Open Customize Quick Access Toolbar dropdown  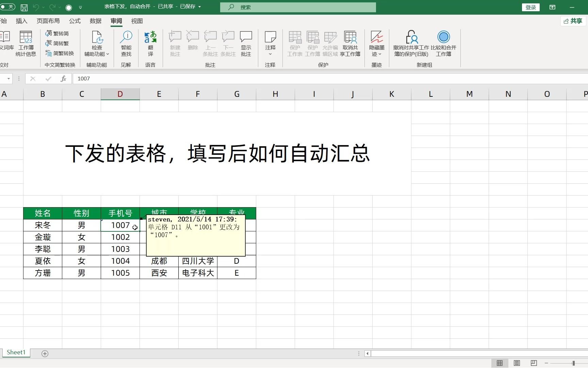[x=80, y=7]
